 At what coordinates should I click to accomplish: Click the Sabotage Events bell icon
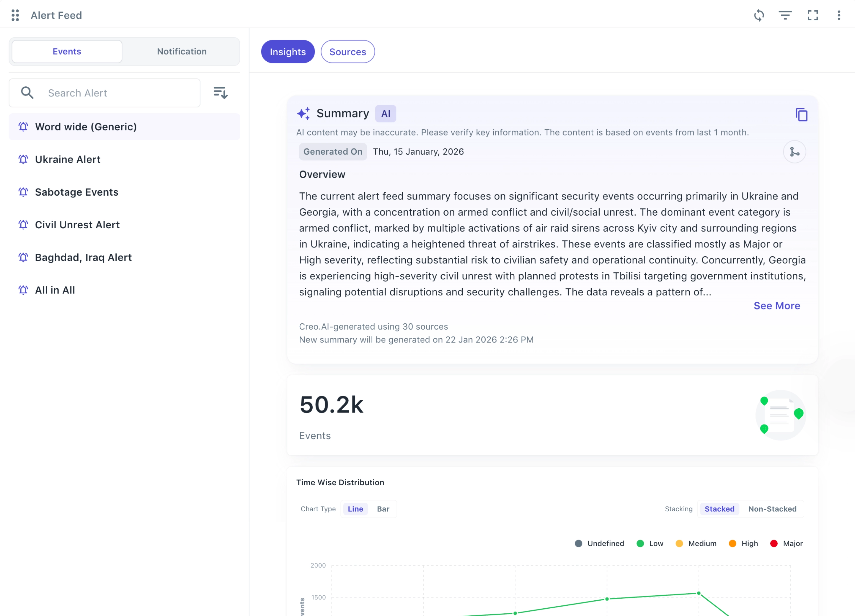coord(23,192)
